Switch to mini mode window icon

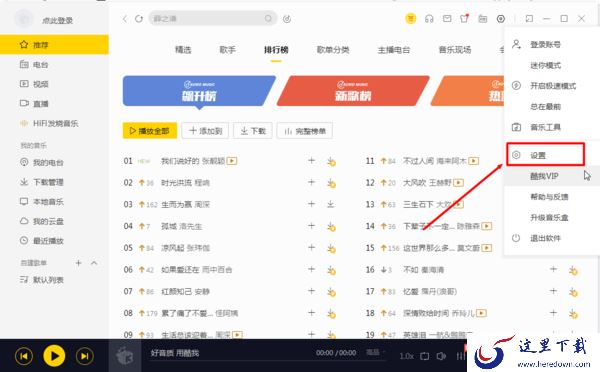(529, 18)
